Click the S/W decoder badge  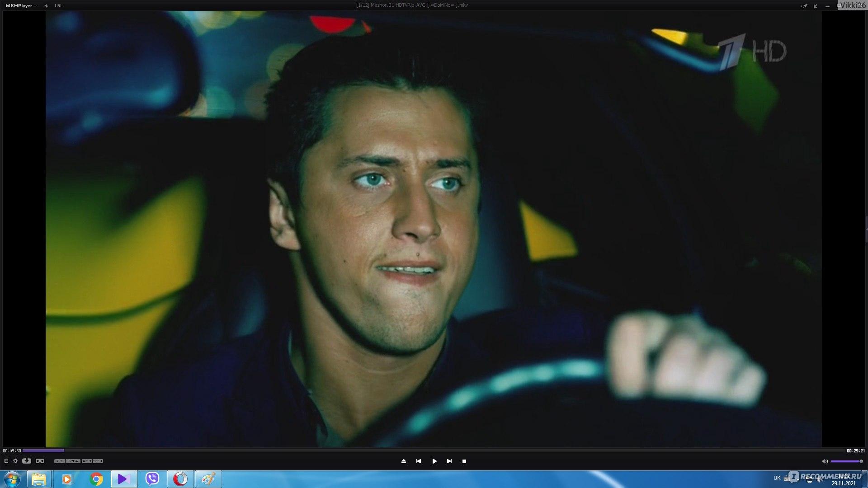point(59,461)
